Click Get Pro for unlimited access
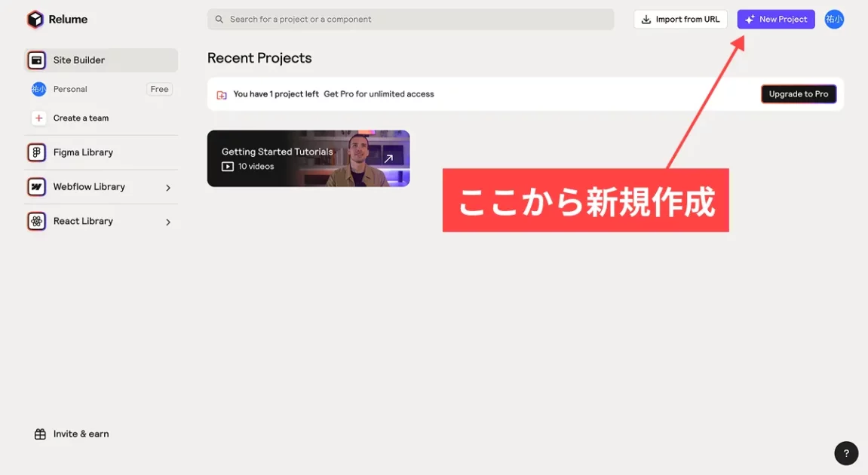This screenshot has width=868, height=475. [379, 94]
